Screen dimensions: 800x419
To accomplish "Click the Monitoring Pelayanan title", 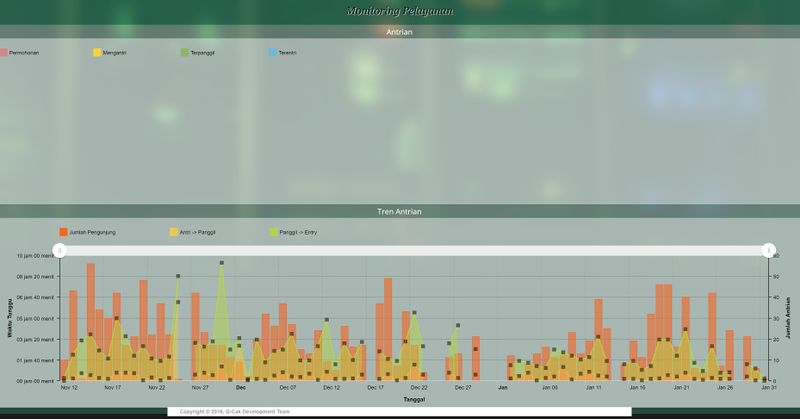I will point(399,11).
